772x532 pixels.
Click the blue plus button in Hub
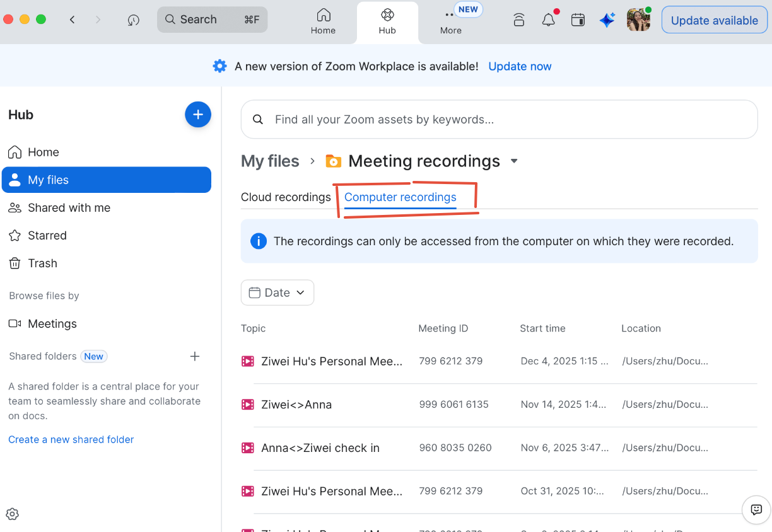[198, 115]
